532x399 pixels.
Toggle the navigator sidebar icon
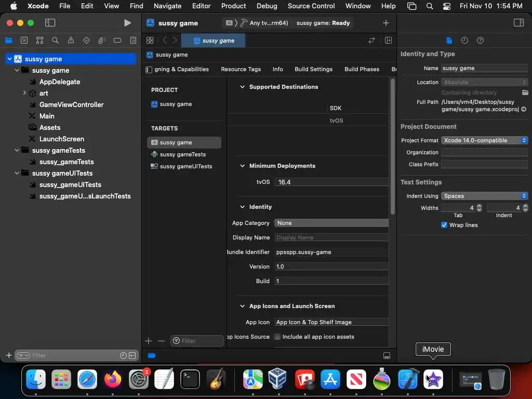[50, 23]
